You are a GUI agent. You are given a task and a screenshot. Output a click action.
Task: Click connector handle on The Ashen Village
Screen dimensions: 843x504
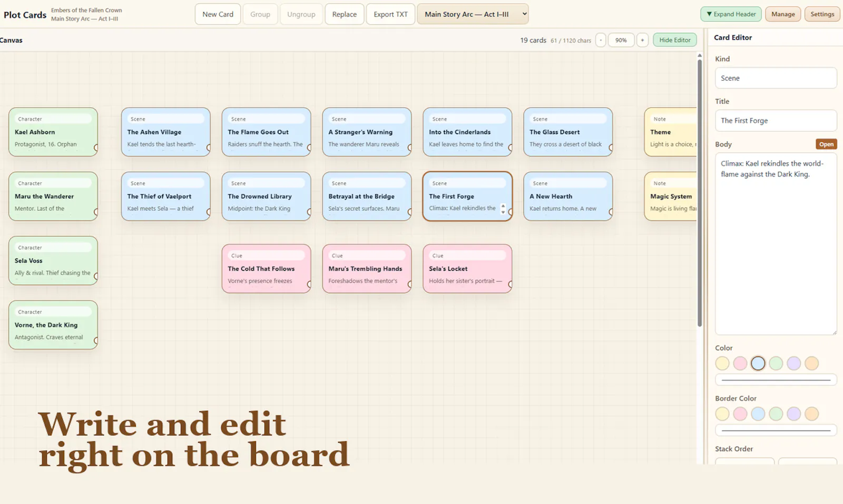pyautogui.click(x=209, y=148)
